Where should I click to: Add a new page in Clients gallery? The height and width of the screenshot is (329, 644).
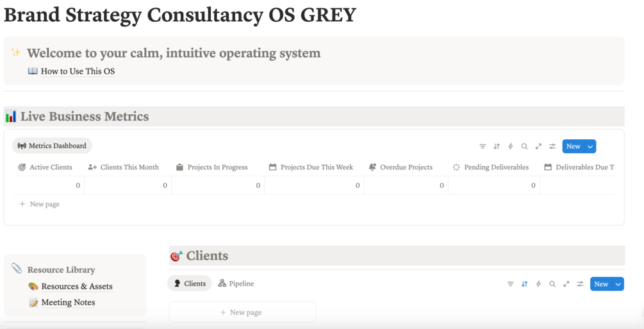[242, 312]
